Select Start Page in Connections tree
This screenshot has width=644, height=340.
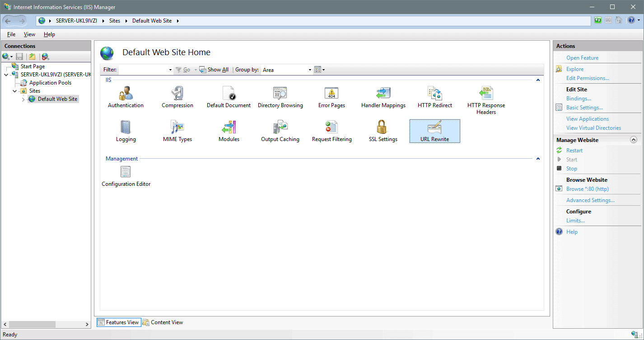33,66
